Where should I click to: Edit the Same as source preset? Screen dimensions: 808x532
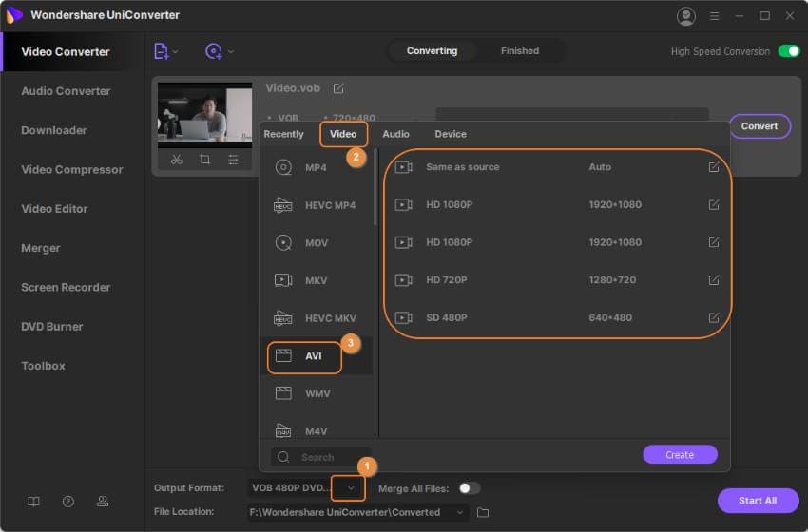point(714,167)
